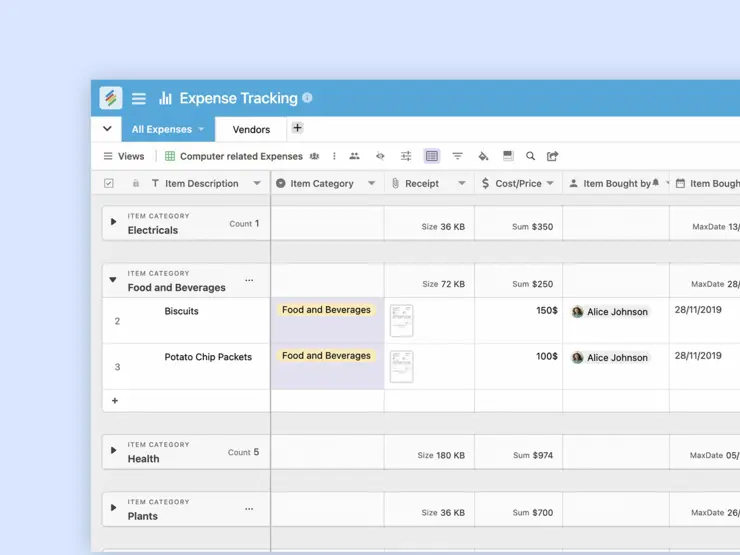Click the Expense Tracking title
This screenshot has width=740, height=555.
[239, 98]
